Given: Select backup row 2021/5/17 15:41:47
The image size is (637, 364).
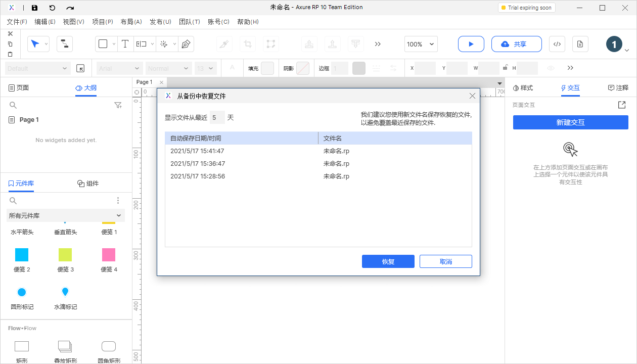Looking at the screenshot, I should pyautogui.click(x=318, y=151).
